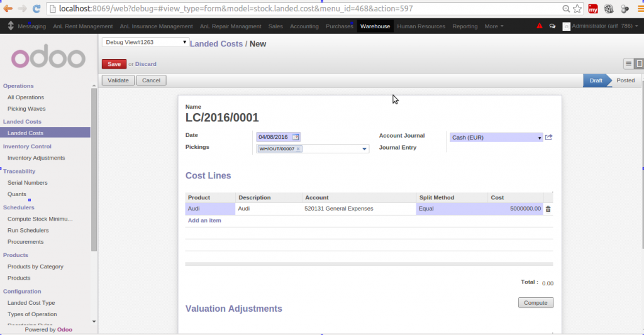The height and width of the screenshot is (335, 644).
Task: Open the Accounting top menu
Action: [304, 26]
